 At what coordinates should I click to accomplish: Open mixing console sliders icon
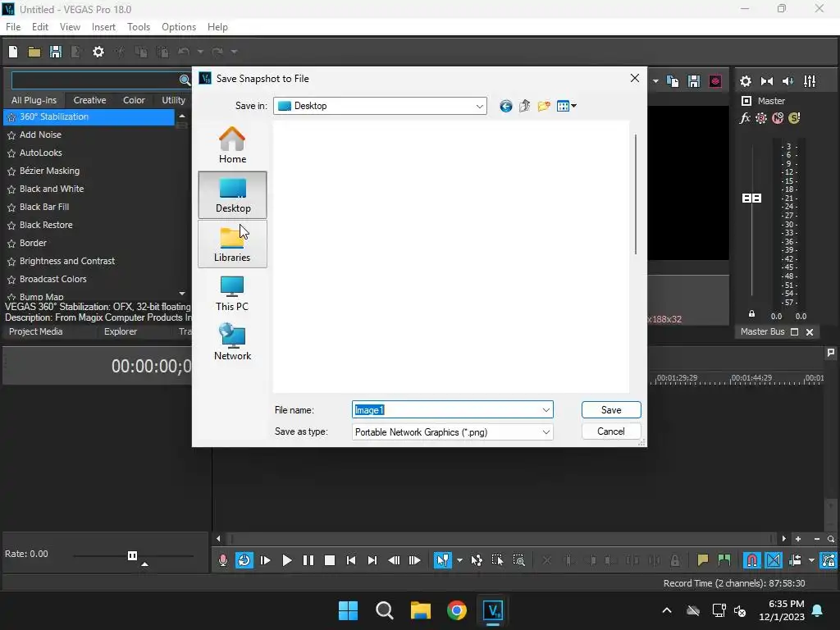coord(810,81)
